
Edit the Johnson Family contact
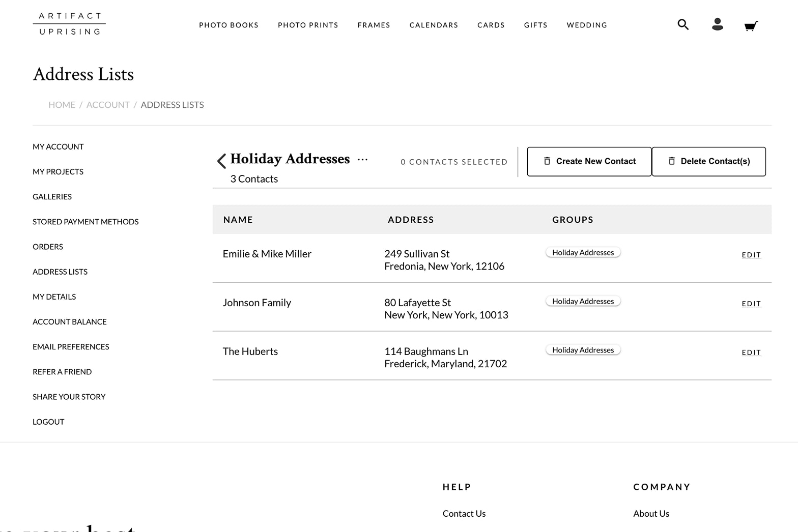point(751,304)
